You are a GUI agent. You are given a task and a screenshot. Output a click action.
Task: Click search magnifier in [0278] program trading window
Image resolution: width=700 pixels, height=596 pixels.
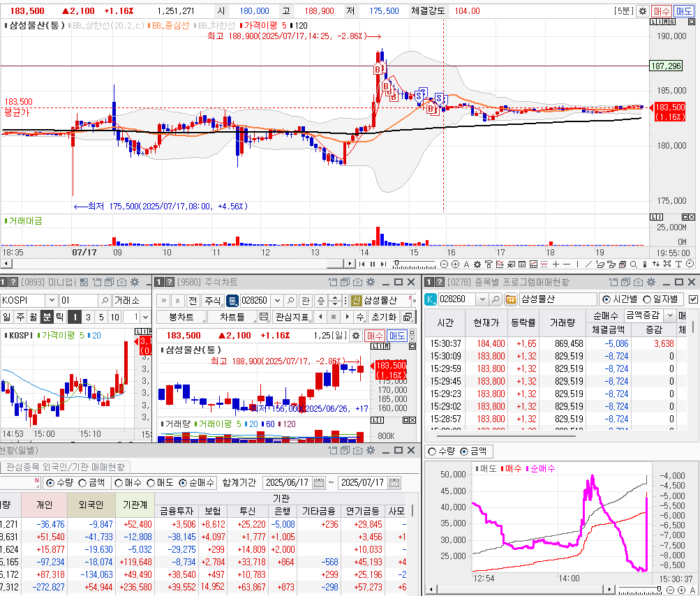coord(495,299)
